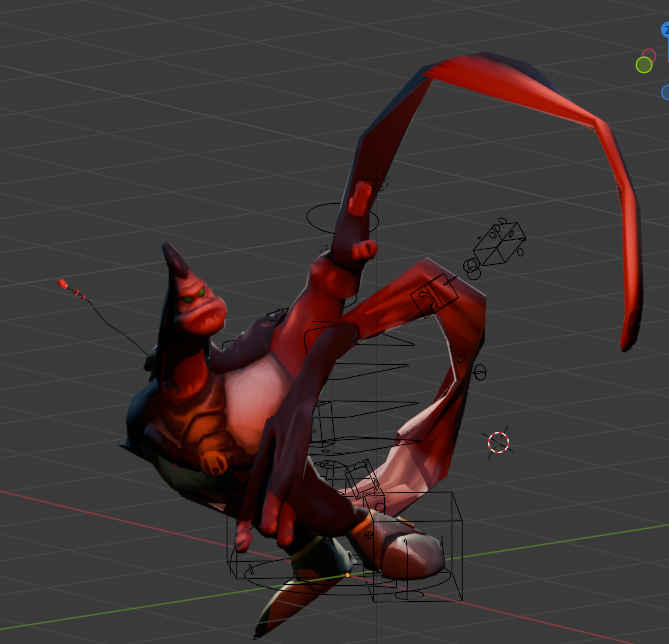The image size is (669, 644).
Task: Click the green Y axis gizmo circle
Action: click(x=644, y=65)
